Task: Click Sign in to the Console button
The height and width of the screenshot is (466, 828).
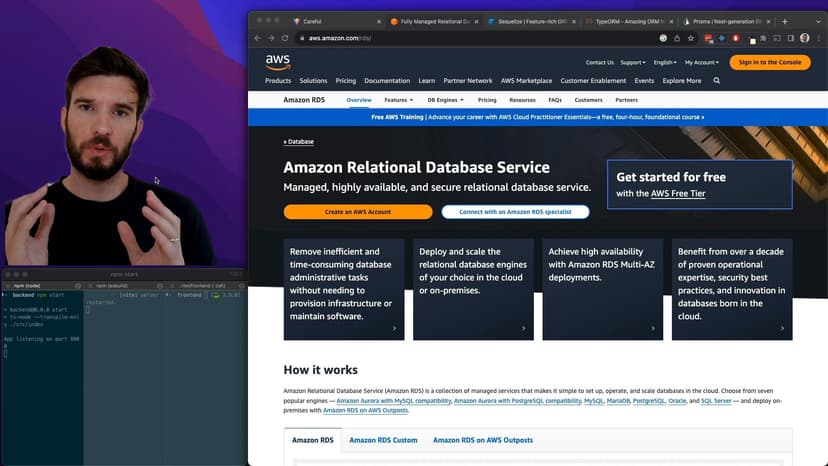Action: point(769,62)
